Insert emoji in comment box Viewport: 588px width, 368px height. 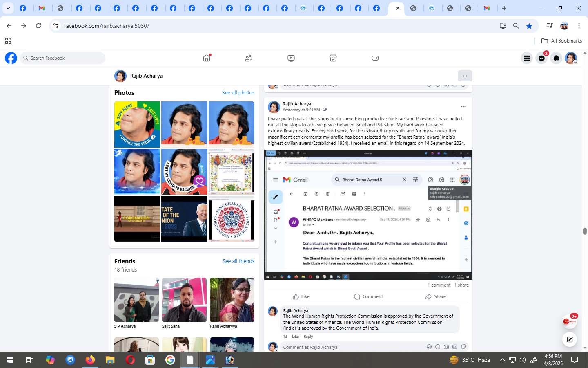click(x=438, y=347)
